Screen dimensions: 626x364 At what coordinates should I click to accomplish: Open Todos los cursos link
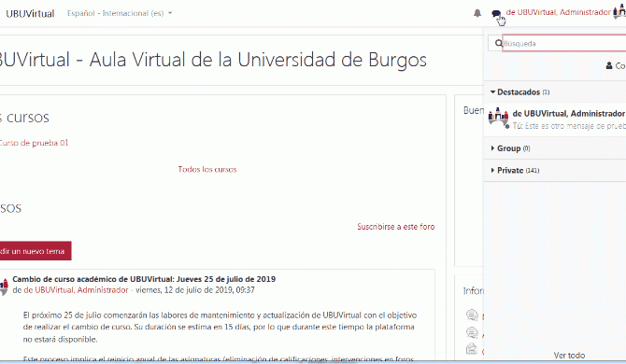point(207,170)
